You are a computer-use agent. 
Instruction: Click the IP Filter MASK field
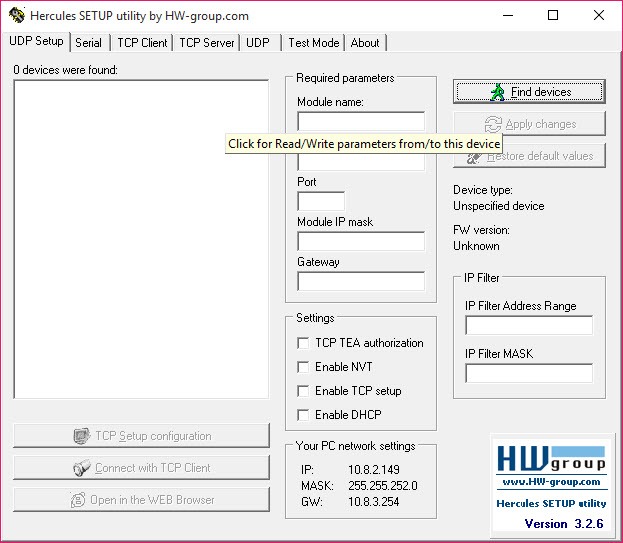coord(529,373)
